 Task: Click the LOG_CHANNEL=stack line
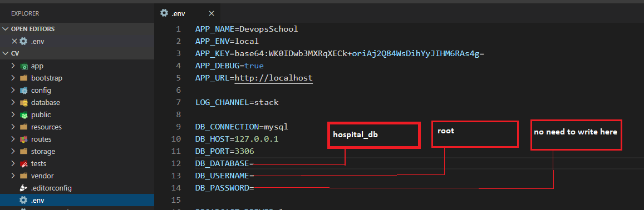click(x=237, y=103)
